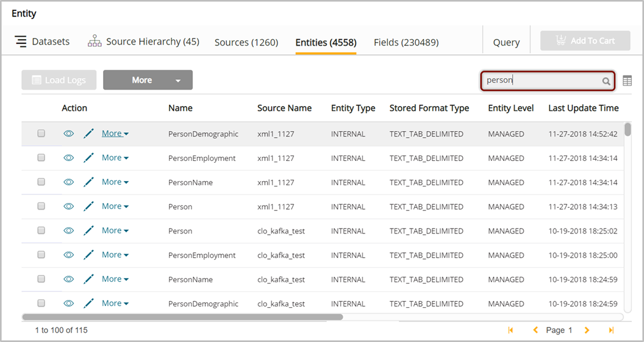Edit the PersonEmployment xml1_1127 entity pencil icon
644x342 pixels.
click(88, 158)
